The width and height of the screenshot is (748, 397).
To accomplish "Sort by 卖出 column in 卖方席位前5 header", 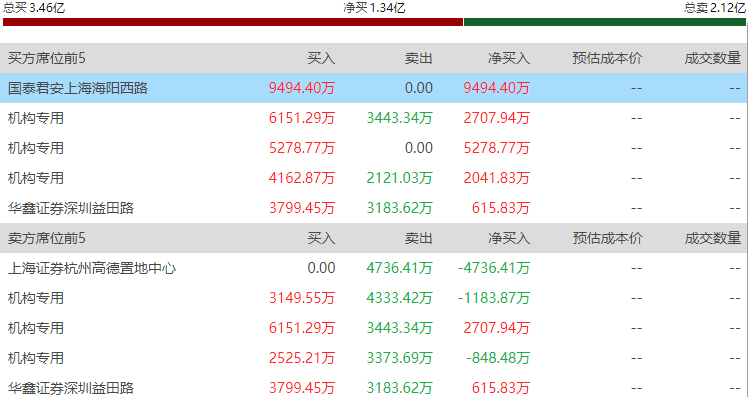I will coord(418,238).
